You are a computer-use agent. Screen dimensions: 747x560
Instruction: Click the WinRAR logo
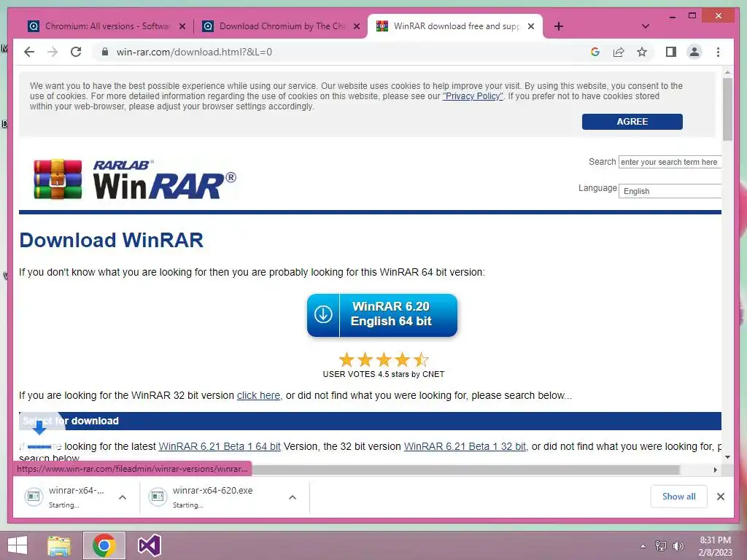pyautogui.click(x=134, y=179)
